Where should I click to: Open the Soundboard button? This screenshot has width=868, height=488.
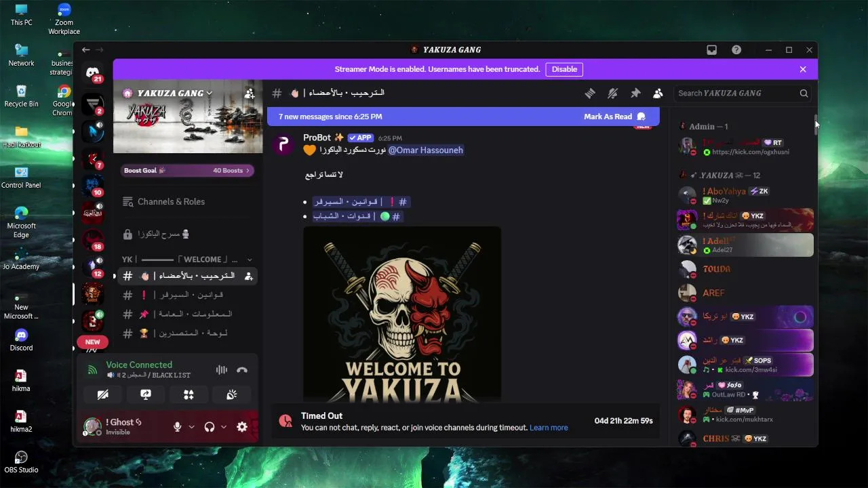tap(231, 394)
